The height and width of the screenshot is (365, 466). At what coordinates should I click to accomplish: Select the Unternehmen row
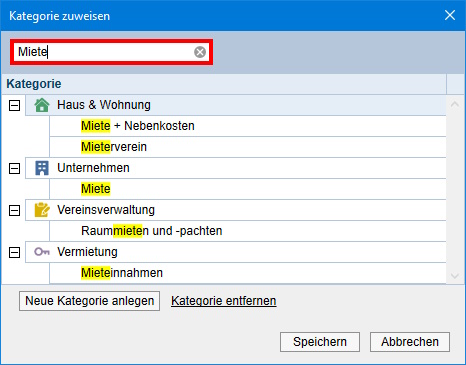click(x=236, y=168)
